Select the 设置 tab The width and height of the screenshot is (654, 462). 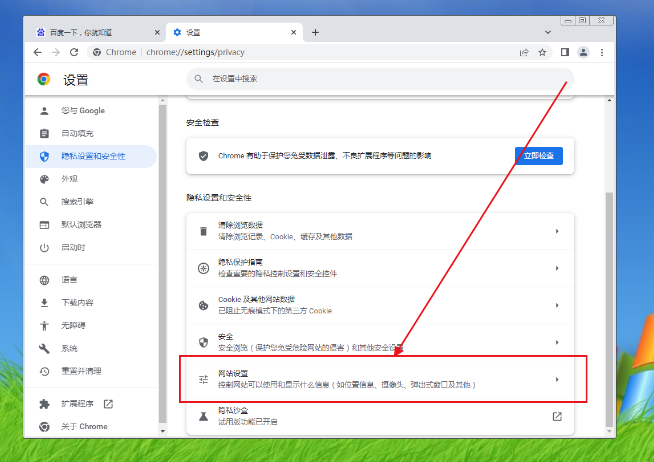(x=234, y=32)
